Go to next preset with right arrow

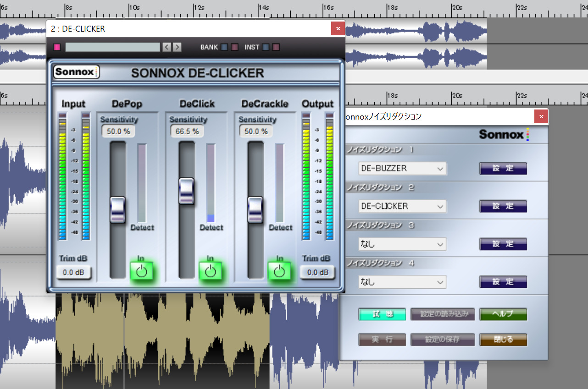tap(177, 47)
